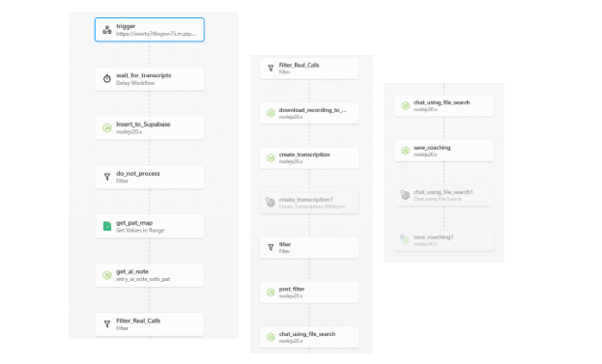Image resolution: width=602 pixels, height=364 pixels.
Task: Select the disabled save_coaching1 step name
Action: [x=434, y=238]
